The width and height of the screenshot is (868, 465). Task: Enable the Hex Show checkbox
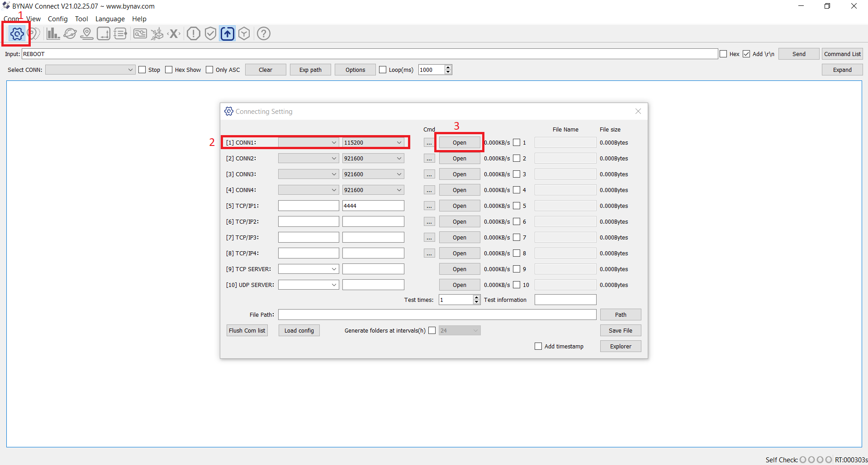click(169, 70)
